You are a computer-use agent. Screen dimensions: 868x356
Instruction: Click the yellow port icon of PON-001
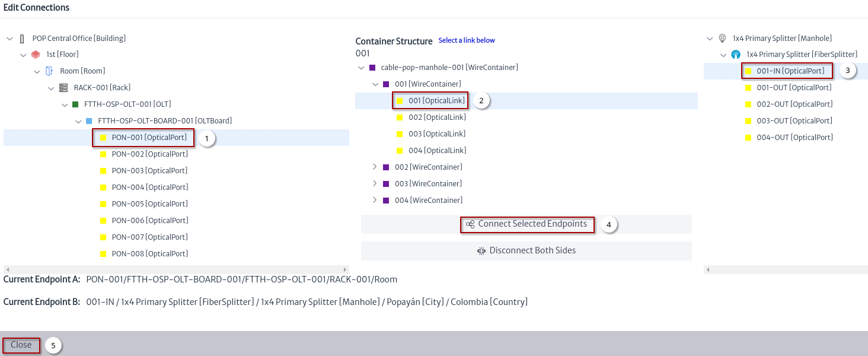[x=103, y=138]
